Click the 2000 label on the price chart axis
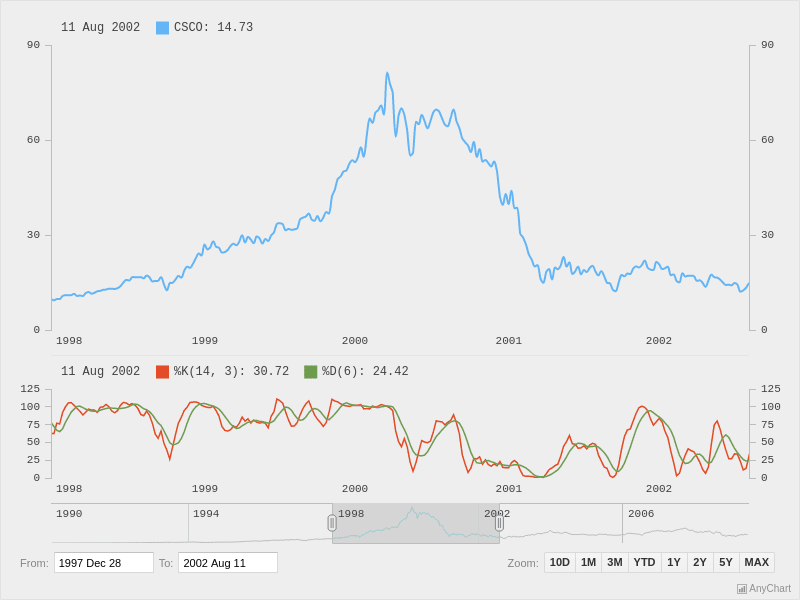Viewport: 800px width, 600px height. coord(355,340)
